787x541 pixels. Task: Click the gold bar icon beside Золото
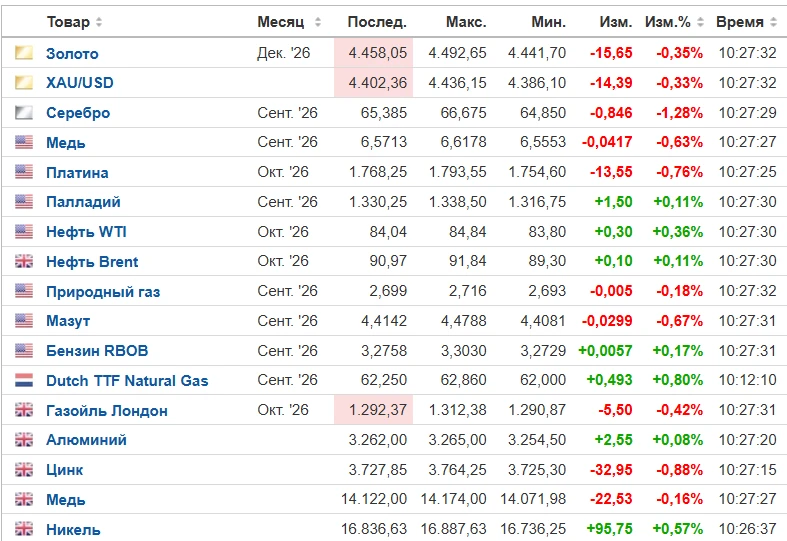[24, 53]
